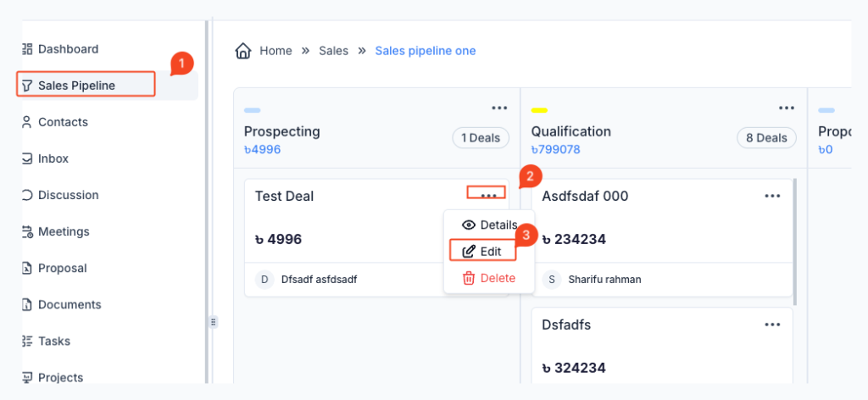Click the sidebar resize handle
Image resolution: width=868 pixels, height=400 pixels.
(214, 322)
